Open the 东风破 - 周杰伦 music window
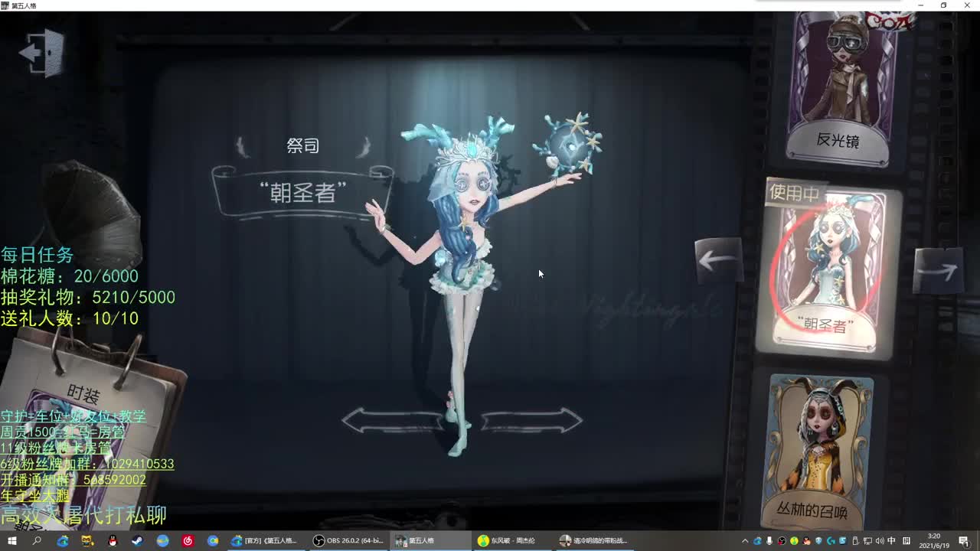The width and height of the screenshot is (980, 551). (511, 541)
